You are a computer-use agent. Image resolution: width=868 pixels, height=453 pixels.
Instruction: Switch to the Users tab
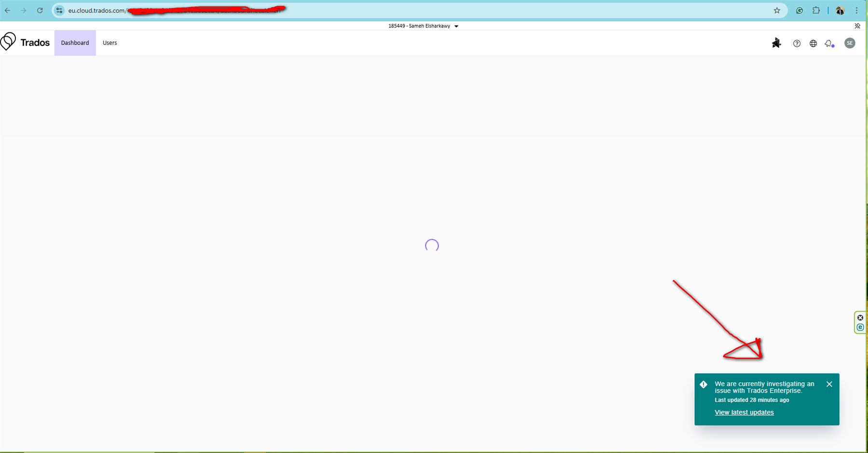pyautogui.click(x=109, y=42)
